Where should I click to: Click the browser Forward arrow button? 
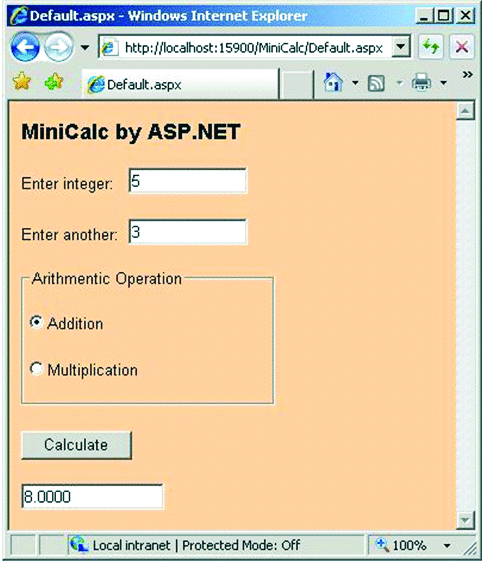pyautogui.click(x=58, y=47)
